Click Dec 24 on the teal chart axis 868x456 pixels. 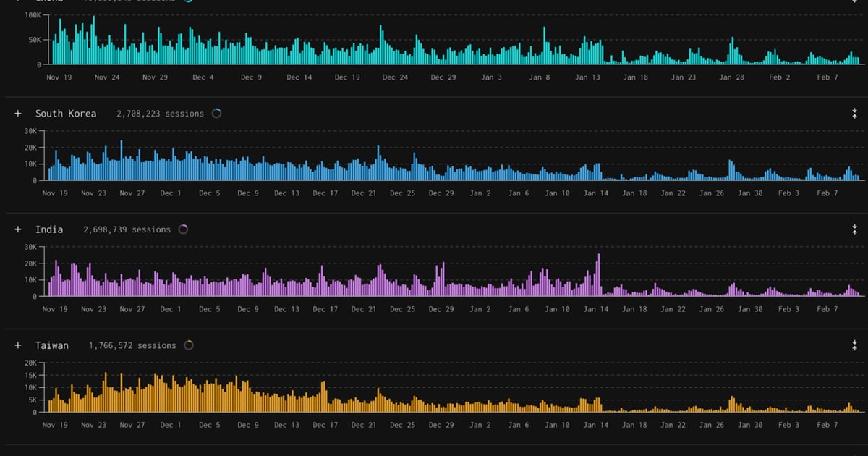pos(395,77)
